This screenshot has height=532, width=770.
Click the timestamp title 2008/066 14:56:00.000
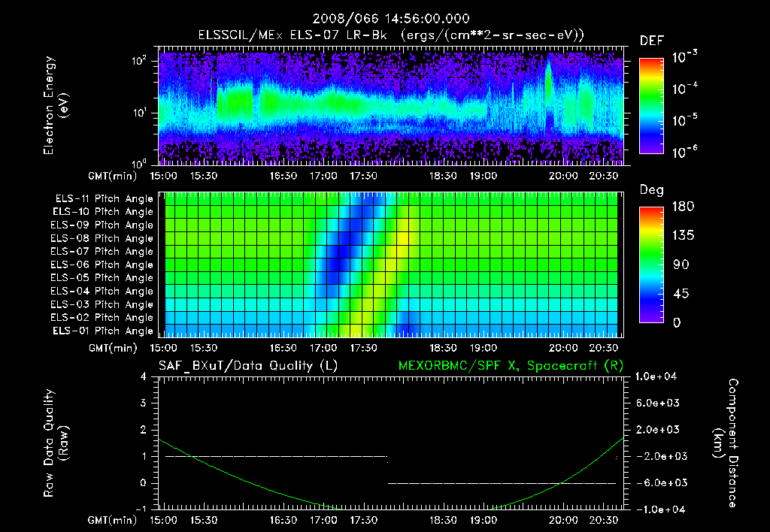tap(391, 19)
